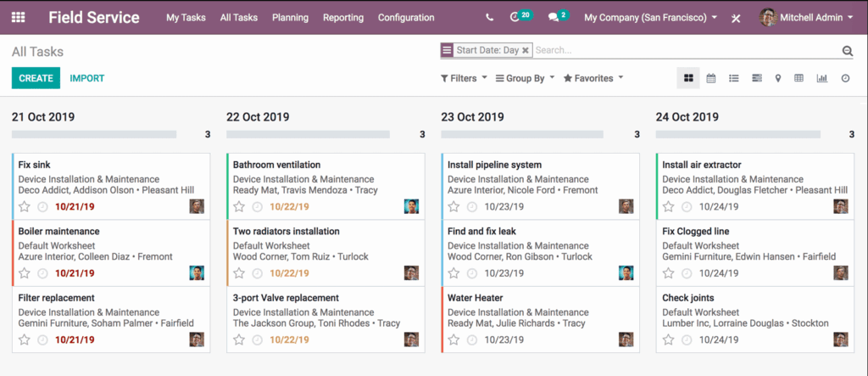868x376 pixels.
Task: Switch to graph view
Action: (x=822, y=78)
